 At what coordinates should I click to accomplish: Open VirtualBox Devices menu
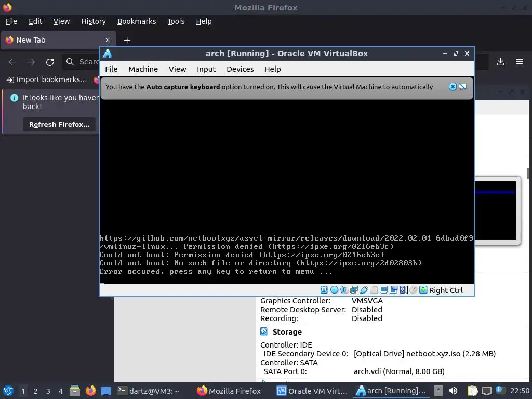pyautogui.click(x=240, y=69)
